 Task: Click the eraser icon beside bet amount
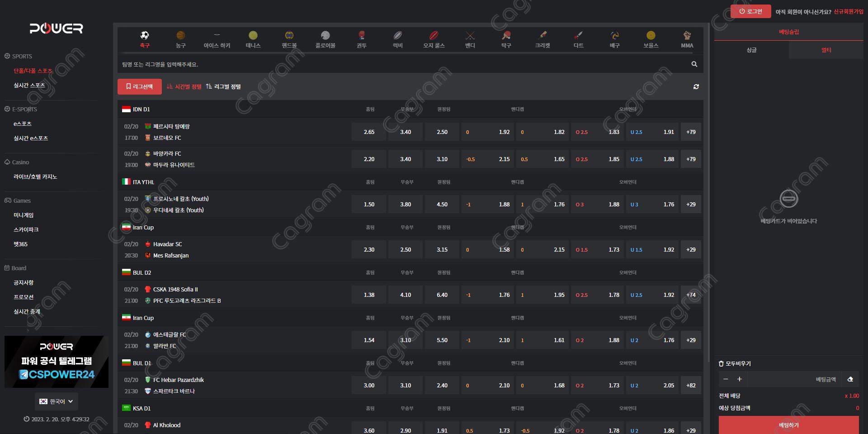[x=850, y=379]
